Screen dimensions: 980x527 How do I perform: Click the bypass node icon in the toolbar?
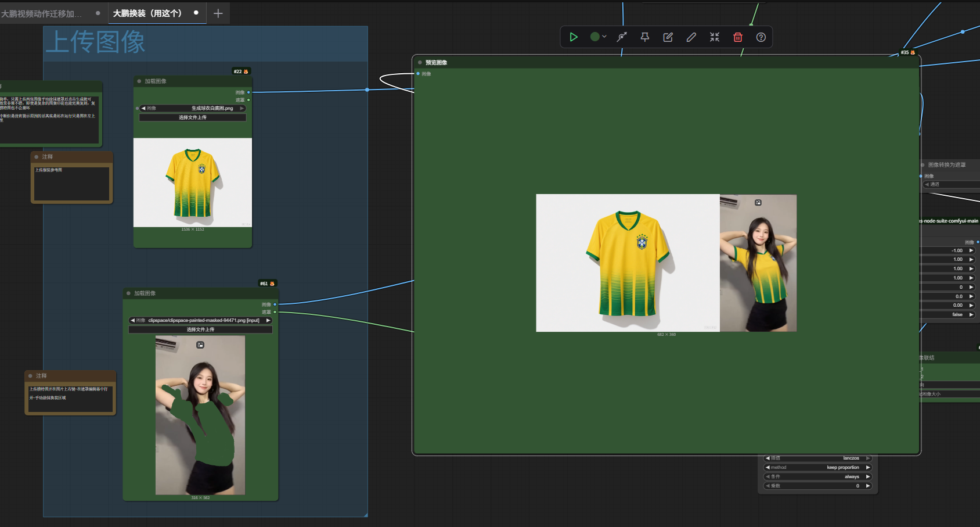pyautogui.click(x=622, y=37)
